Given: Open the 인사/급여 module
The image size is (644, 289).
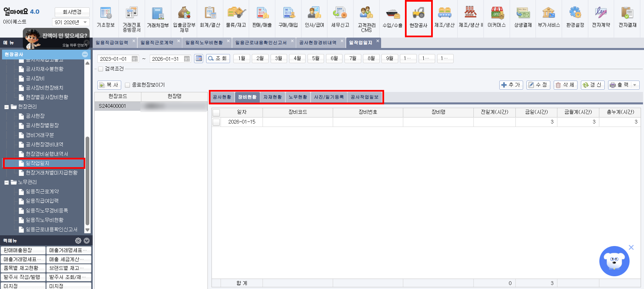Looking at the screenshot, I should (314, 18).
